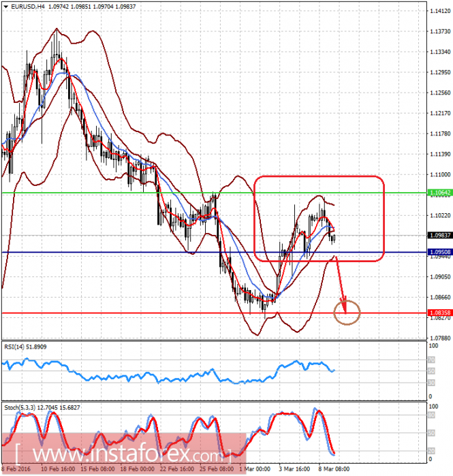Image resolution: width=453 pixels, height=476 pixels.
Task: Click the 18 Feb 00:00 time label
Action: click(136, 469)
